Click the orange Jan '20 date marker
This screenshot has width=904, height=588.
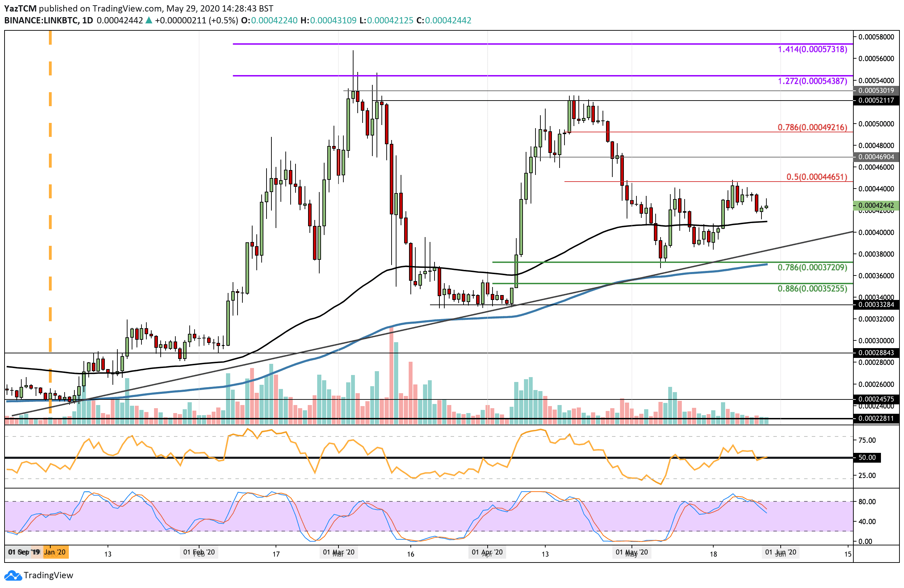56,552
